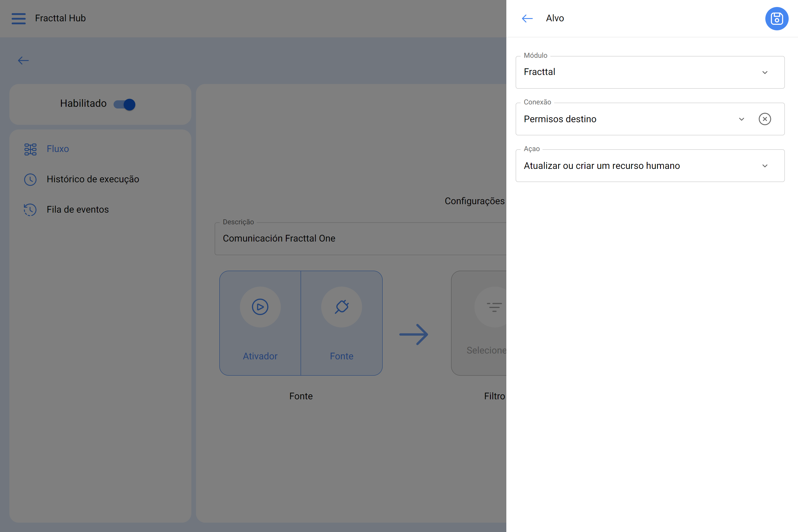Open the Açao field showing Atualizar ou criar

click(x=650, y=166)
